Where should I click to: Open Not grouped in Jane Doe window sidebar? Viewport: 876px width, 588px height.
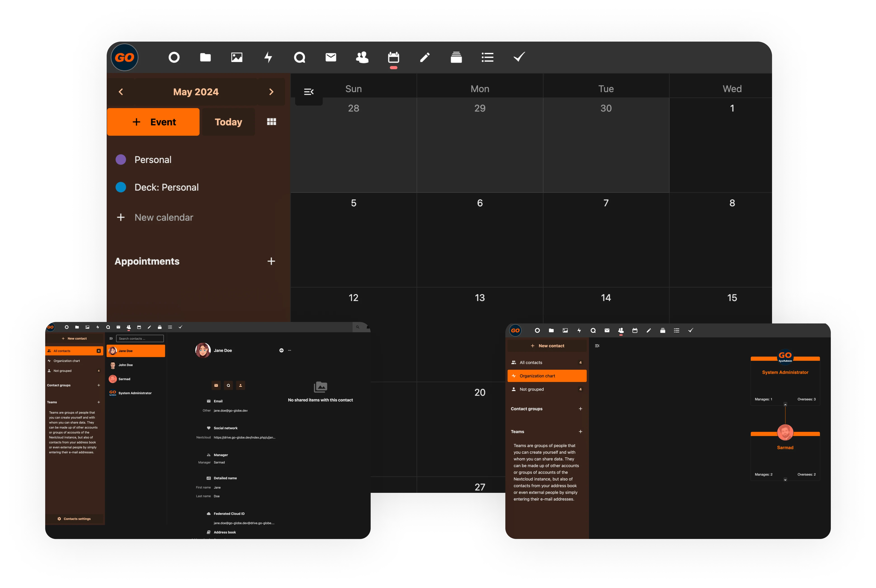click(74, 371)
